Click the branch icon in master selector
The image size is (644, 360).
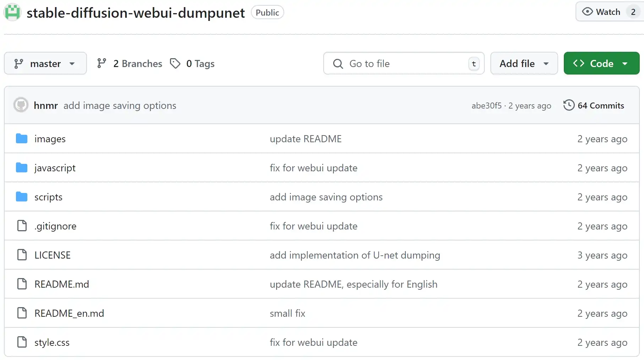(18, 63)
